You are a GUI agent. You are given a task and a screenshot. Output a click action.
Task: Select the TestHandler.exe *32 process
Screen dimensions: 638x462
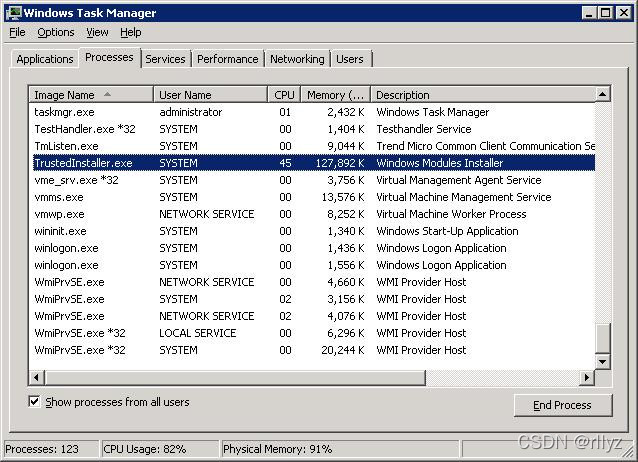pos(312,129)
